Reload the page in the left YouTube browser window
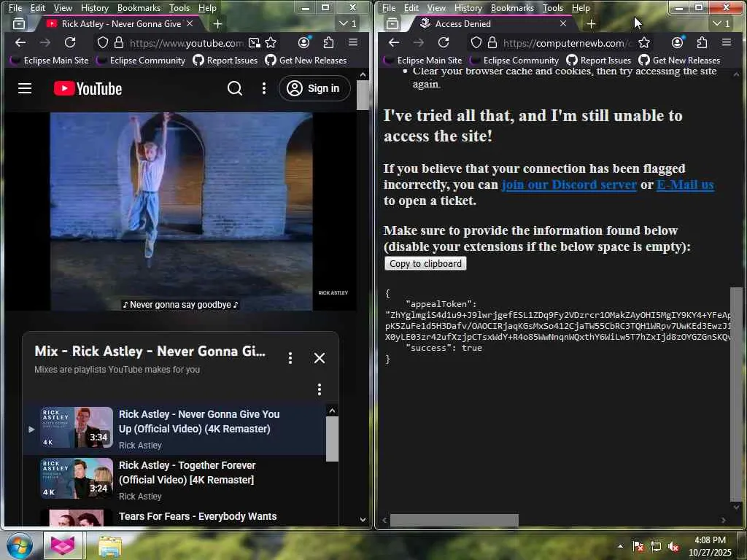Image resolution: width=747 pixels, height=560 pixels. (70, 43)
